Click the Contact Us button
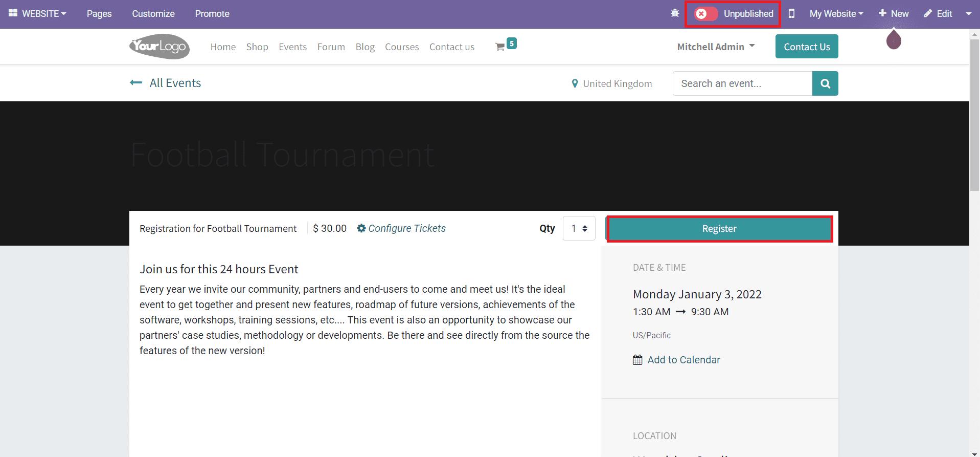This screenshot has height=457, width=980. [807, 47]
